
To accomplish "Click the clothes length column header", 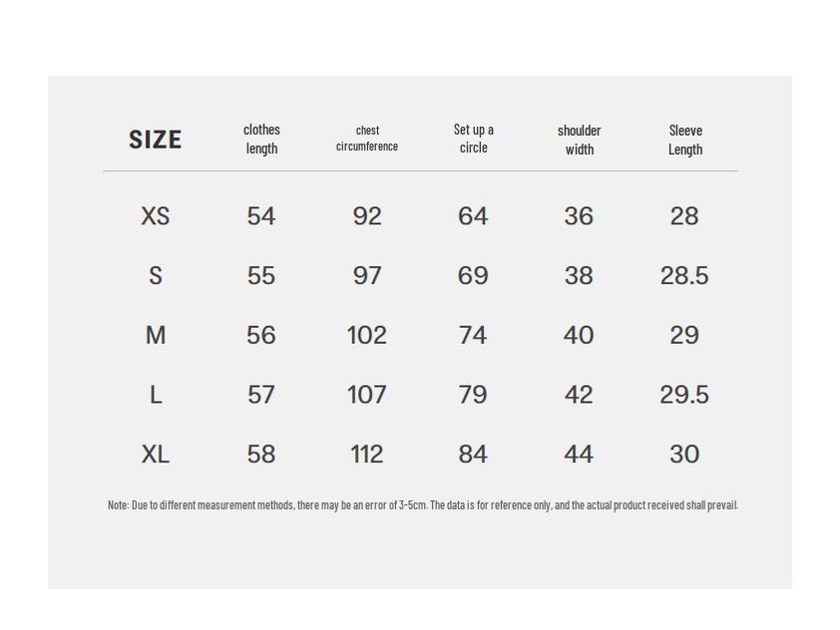I will click(261, 139).
